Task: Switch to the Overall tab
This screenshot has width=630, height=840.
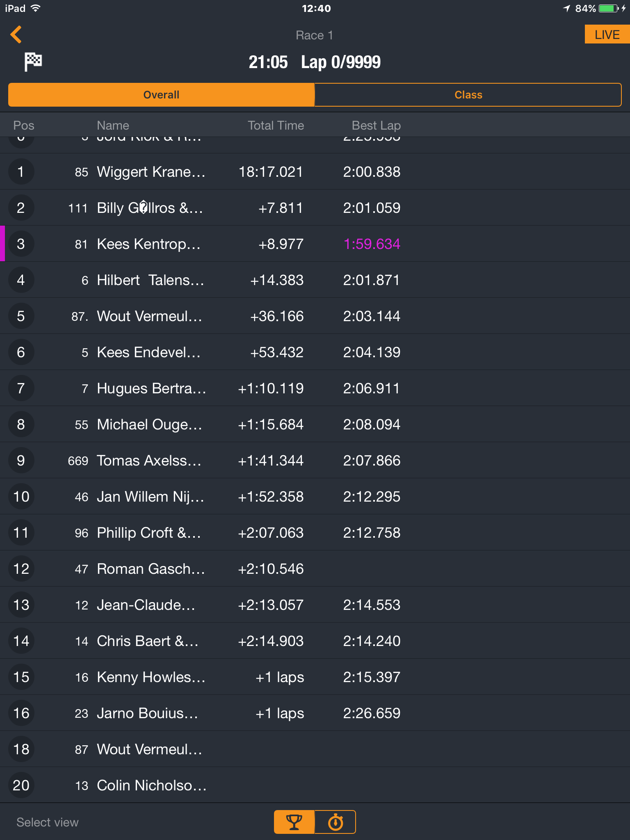Action: 161,95
